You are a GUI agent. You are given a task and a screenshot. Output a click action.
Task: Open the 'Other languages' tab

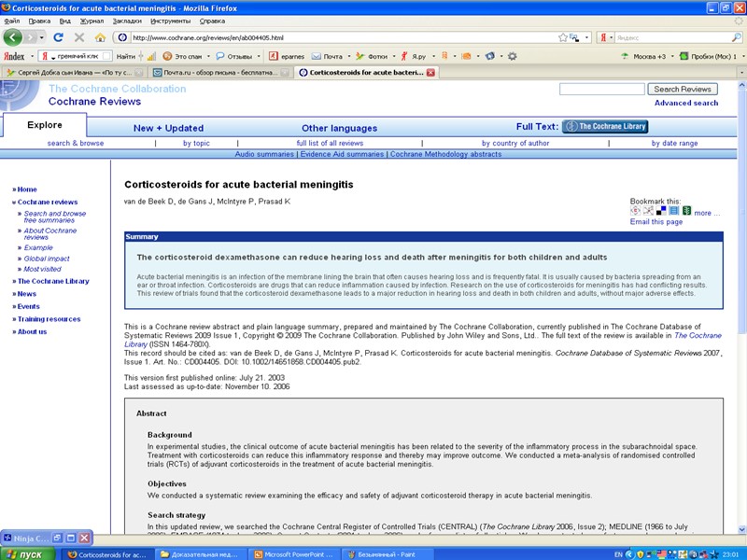click(x=339, y=128)
